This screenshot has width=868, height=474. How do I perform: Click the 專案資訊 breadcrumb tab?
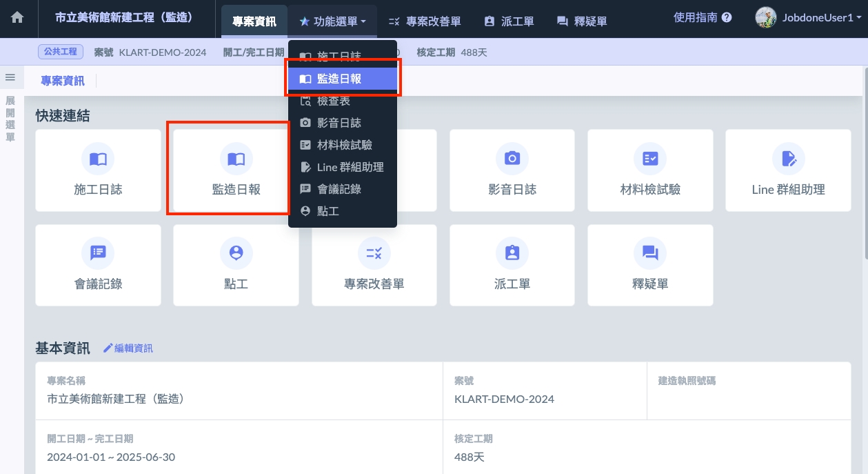point(63,81)
